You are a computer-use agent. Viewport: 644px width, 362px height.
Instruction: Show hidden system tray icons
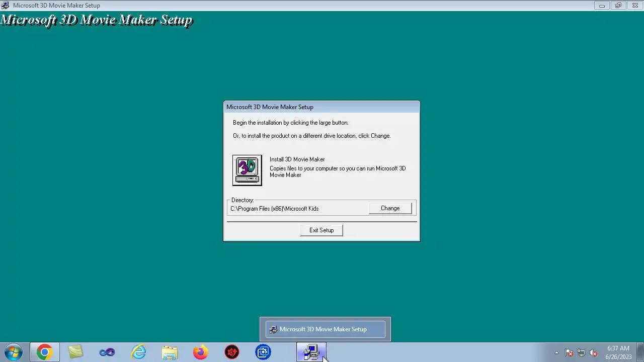556,352
